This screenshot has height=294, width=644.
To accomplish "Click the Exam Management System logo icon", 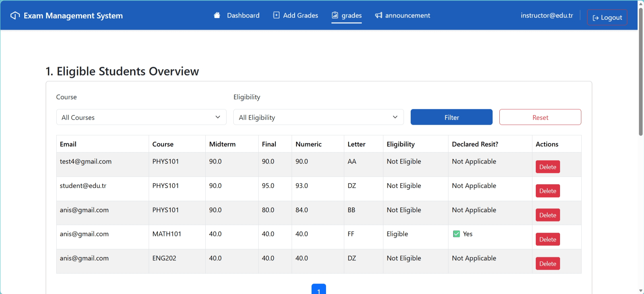I will coord(15,16).
